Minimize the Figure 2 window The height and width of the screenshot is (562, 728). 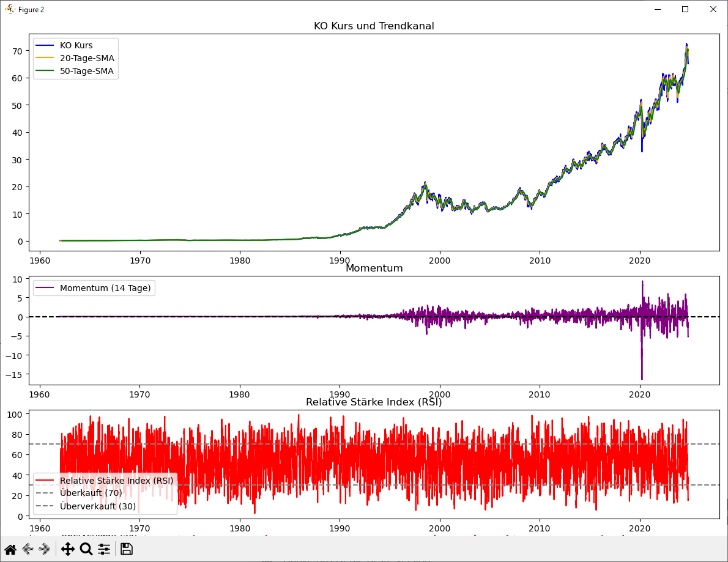658,9
